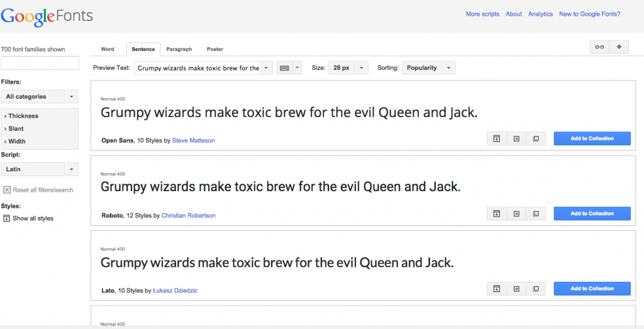Expand the Width filter
The width and height of the screenshot is (644, 329).
click(x=16, y=142)
